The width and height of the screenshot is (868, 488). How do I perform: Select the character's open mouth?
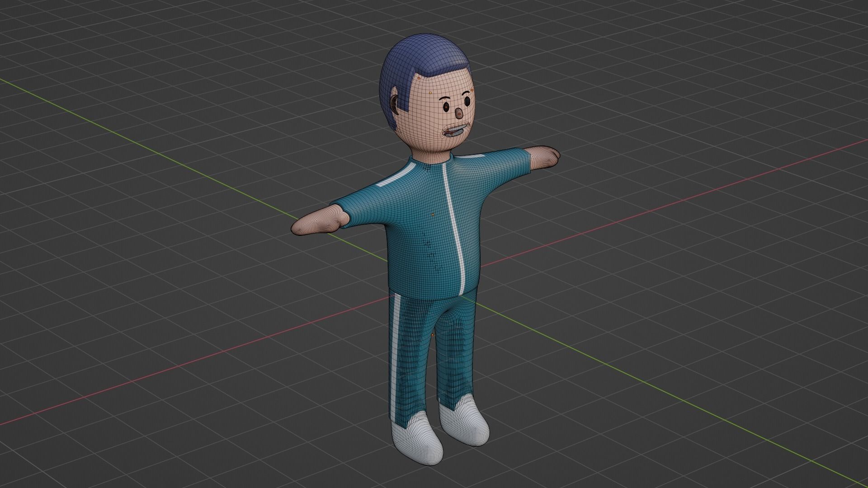[455, 132]
